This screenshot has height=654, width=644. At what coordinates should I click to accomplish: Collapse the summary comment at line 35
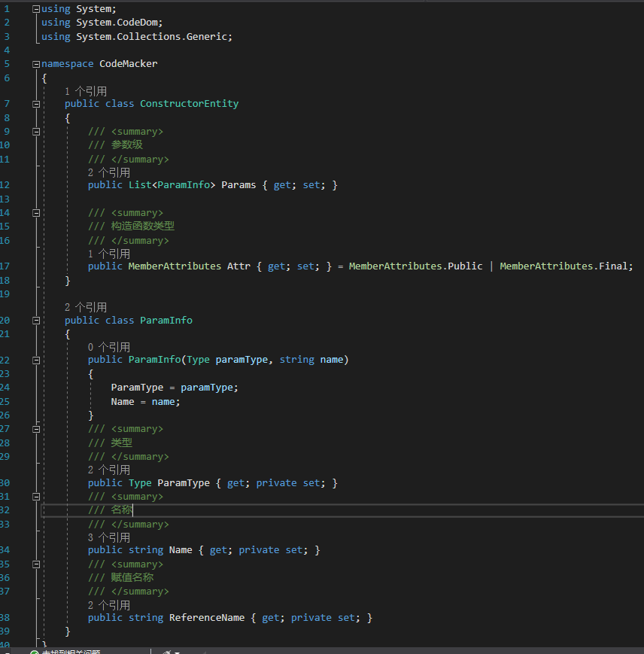coord(36,564)
